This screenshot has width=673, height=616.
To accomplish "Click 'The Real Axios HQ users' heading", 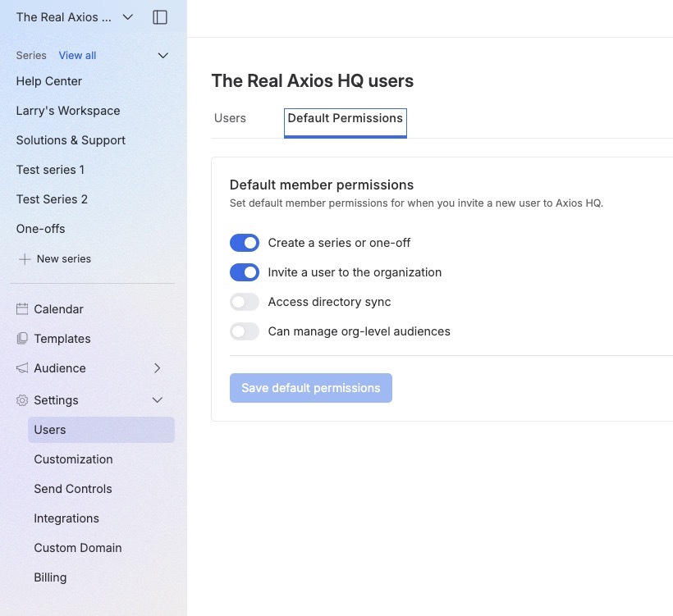I will (x=313, y=81).
